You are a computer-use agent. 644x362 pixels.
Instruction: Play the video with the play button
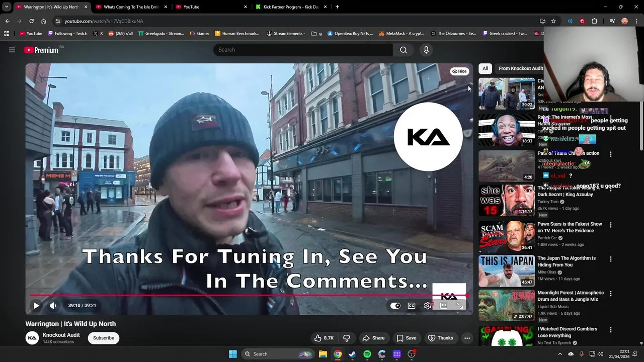click(36, 305)
